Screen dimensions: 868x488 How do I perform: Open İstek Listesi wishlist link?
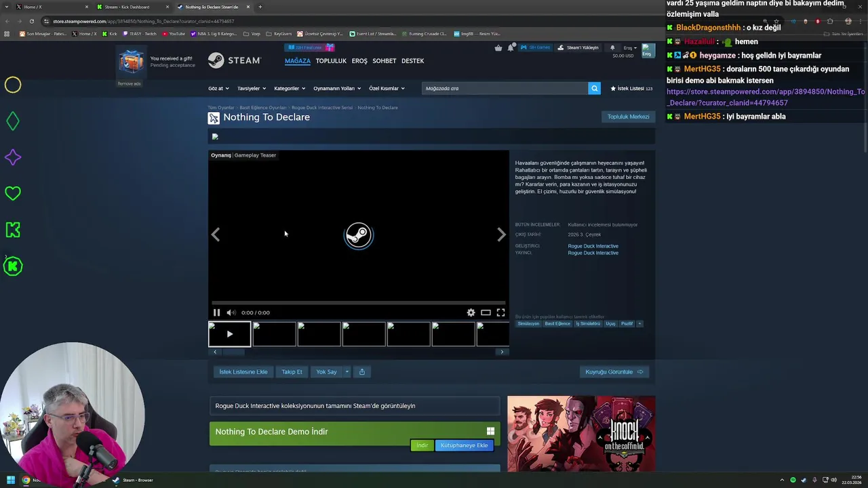point(631,88)
